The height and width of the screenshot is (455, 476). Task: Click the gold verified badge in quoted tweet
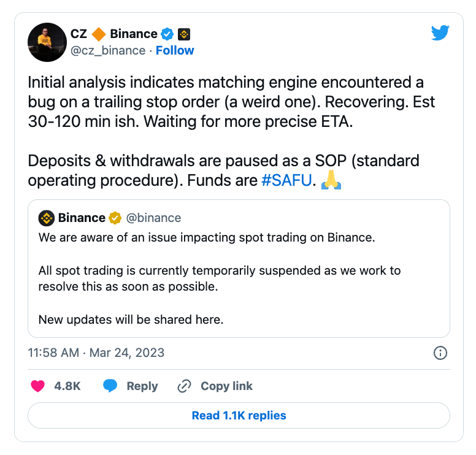click(115, 218)
